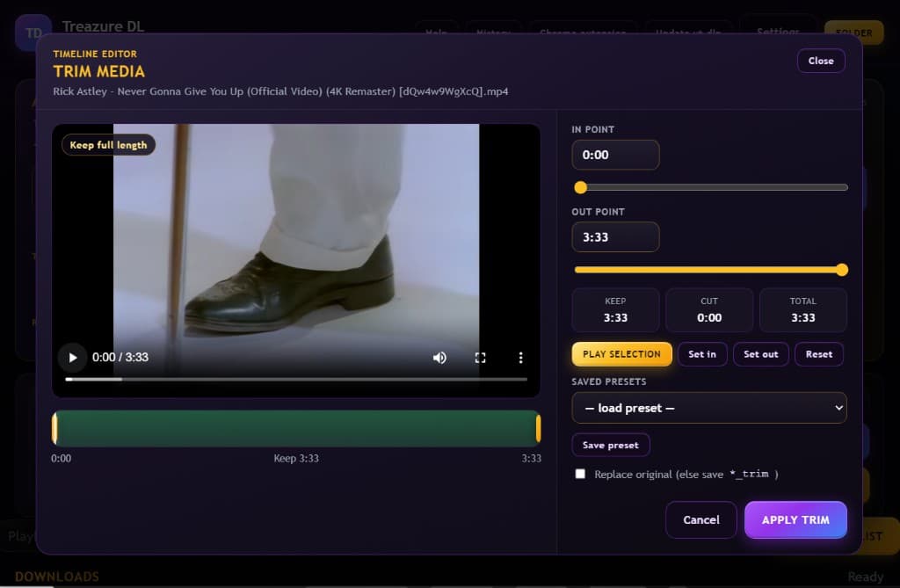
Task: Click the video seek progress bar
Action: point(296,379)
